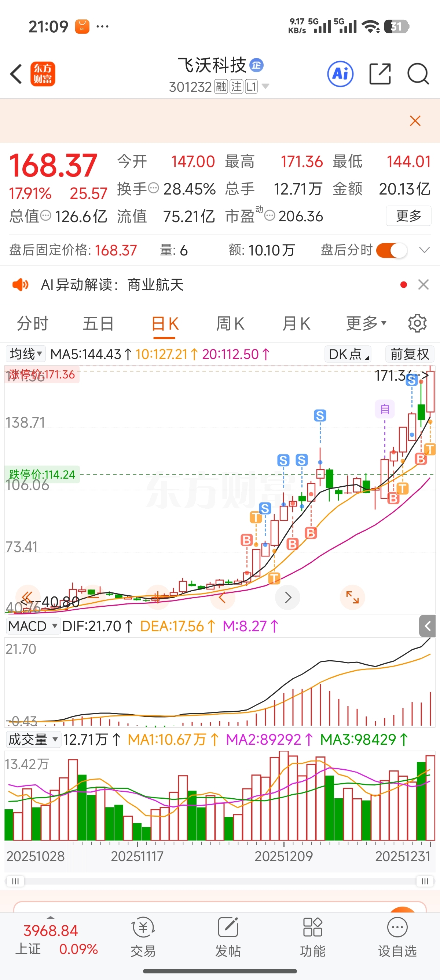Grab the right timeline range handle
This screenshot has height=980, width=440.
pyautogui.click(x=425, y=881)
